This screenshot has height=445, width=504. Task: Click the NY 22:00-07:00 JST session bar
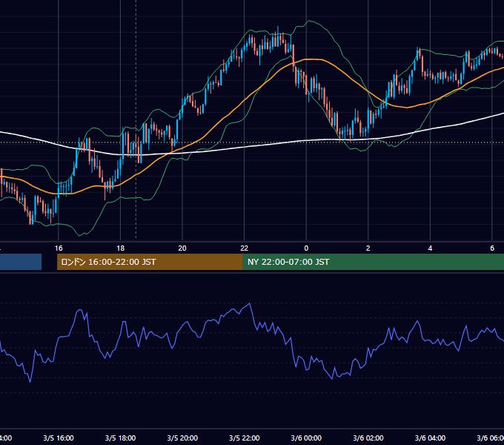[x=373, y=262]
